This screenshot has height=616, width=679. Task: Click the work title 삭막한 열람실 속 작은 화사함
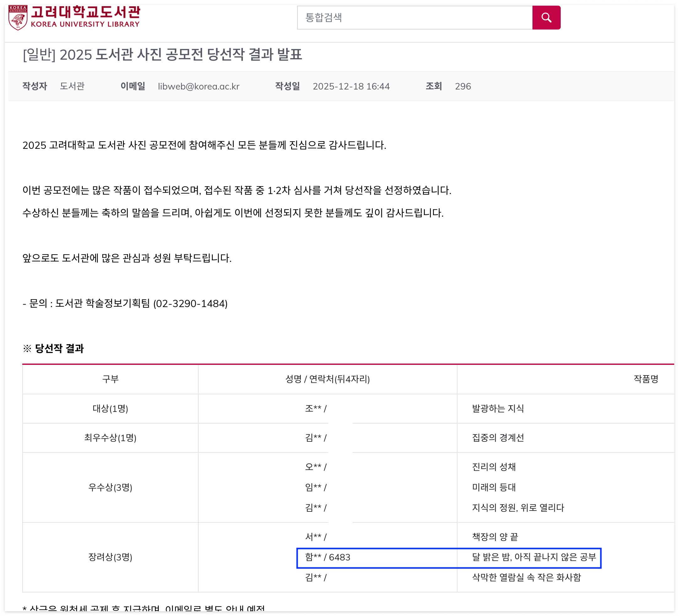[527, 577]
